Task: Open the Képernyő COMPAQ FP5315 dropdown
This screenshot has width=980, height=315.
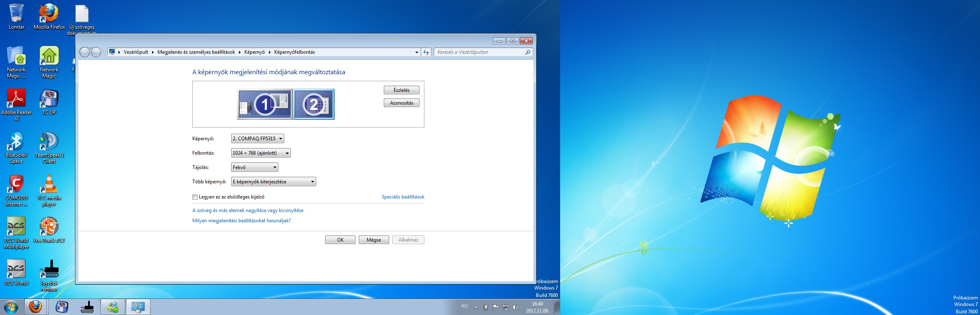Action: tap(258, 139)
